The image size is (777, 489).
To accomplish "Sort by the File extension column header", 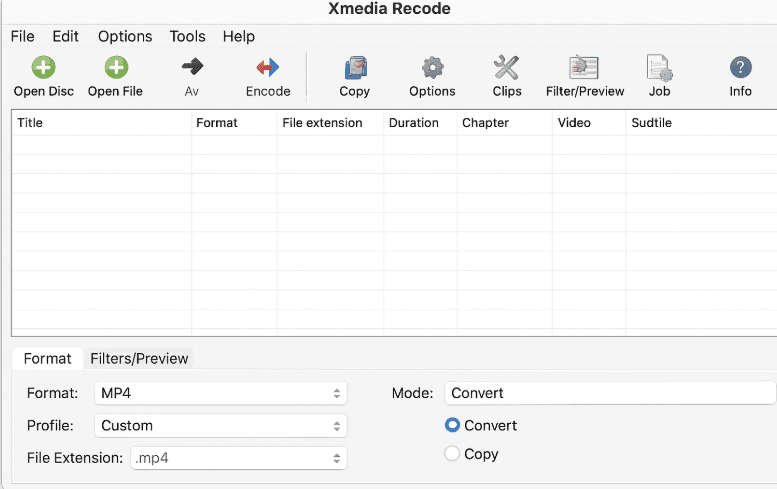I will point(331,123).
